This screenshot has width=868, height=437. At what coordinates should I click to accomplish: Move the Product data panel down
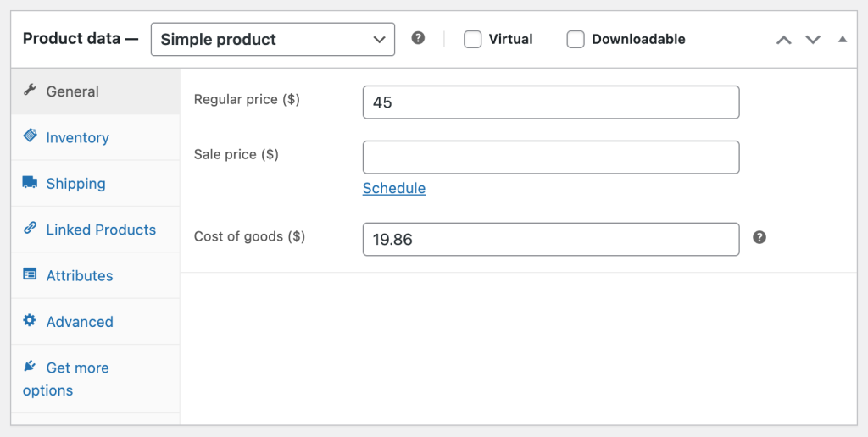813,39
